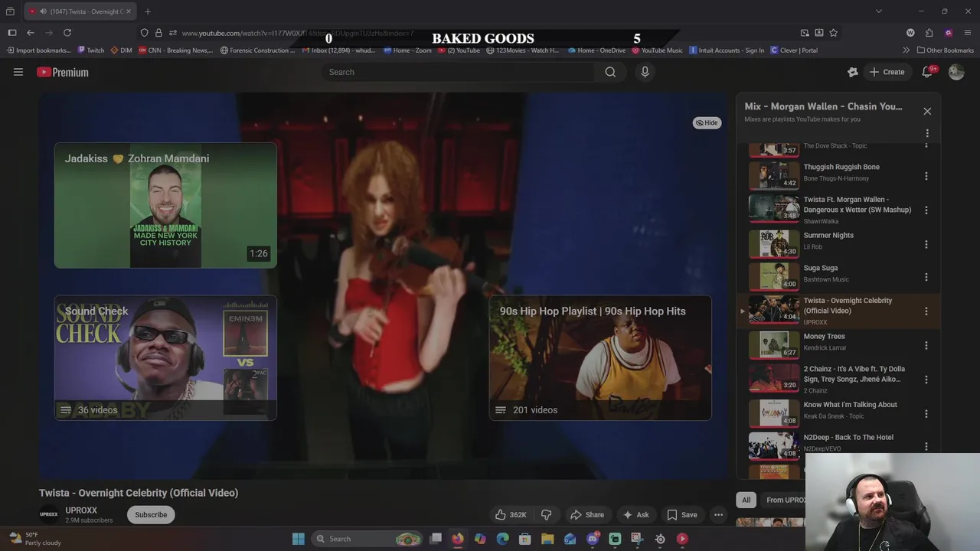Open the Twitch bookmark

coord(90,51)
